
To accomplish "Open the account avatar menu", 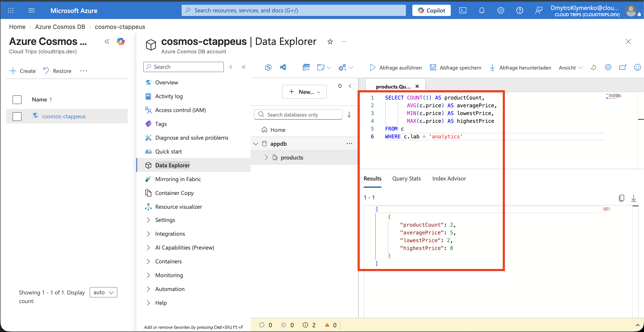I will tap(631, 11).
